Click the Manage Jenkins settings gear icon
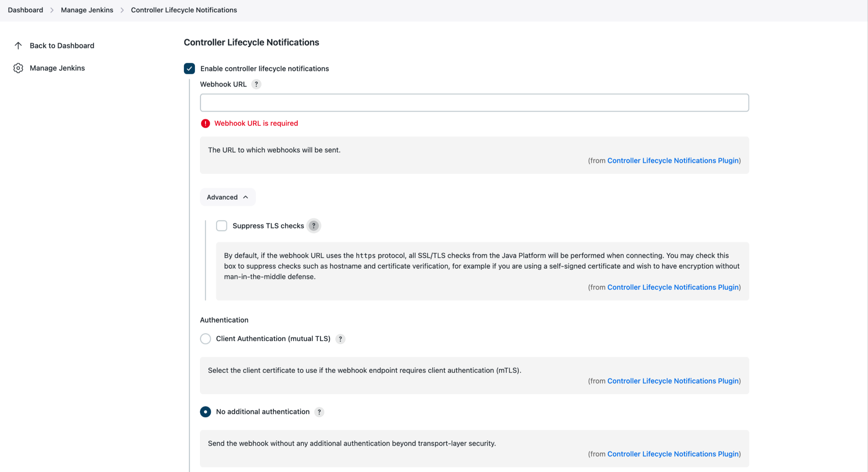Image resolution: width=868 pixels, height=472 pixels. point(18,68)
